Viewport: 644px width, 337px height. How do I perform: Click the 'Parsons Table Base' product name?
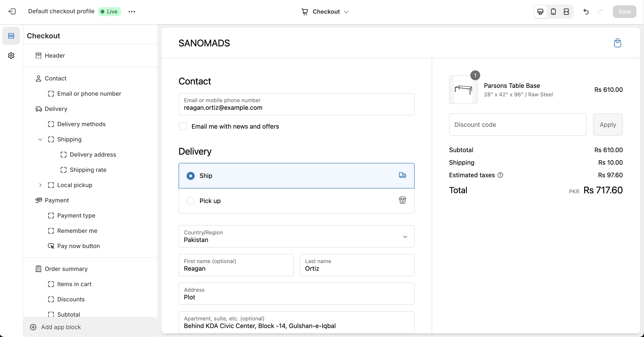[x=512, y=86]
